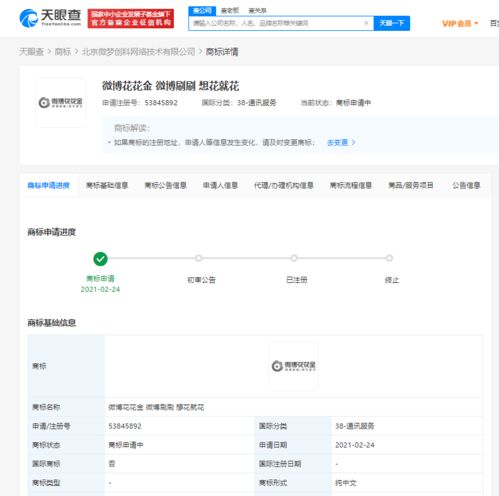Screen dimensions: 499x496
Task: Click the arrow next to 去变更
Action: (x=353, y=142)
